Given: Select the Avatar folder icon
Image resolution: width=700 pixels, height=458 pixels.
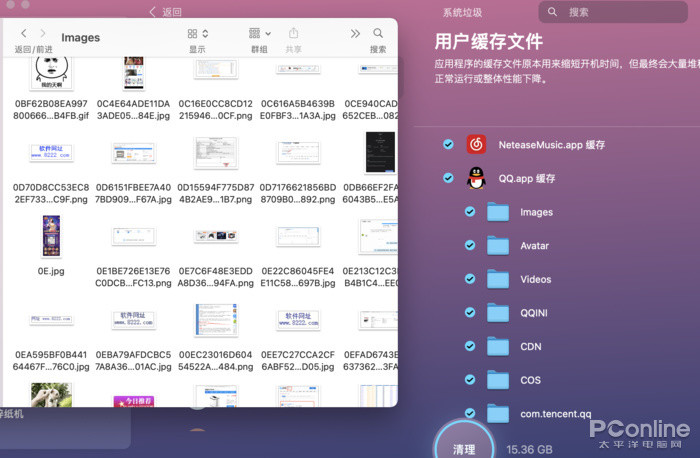Looking at the screenshot, I should coord(498,246).
